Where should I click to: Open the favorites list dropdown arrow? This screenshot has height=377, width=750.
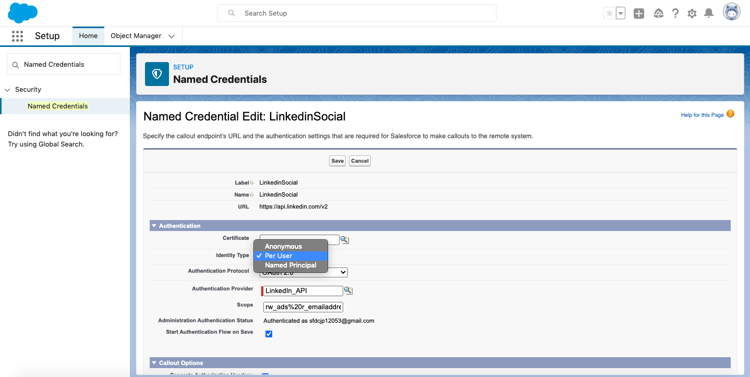pyautogui.click(x=620, y=13)
